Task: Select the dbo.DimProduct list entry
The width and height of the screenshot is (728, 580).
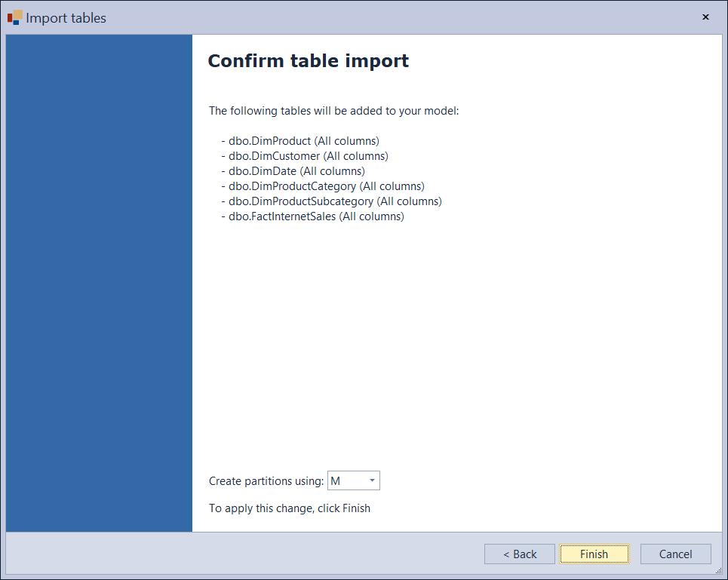Action: (x=299, y=141)
